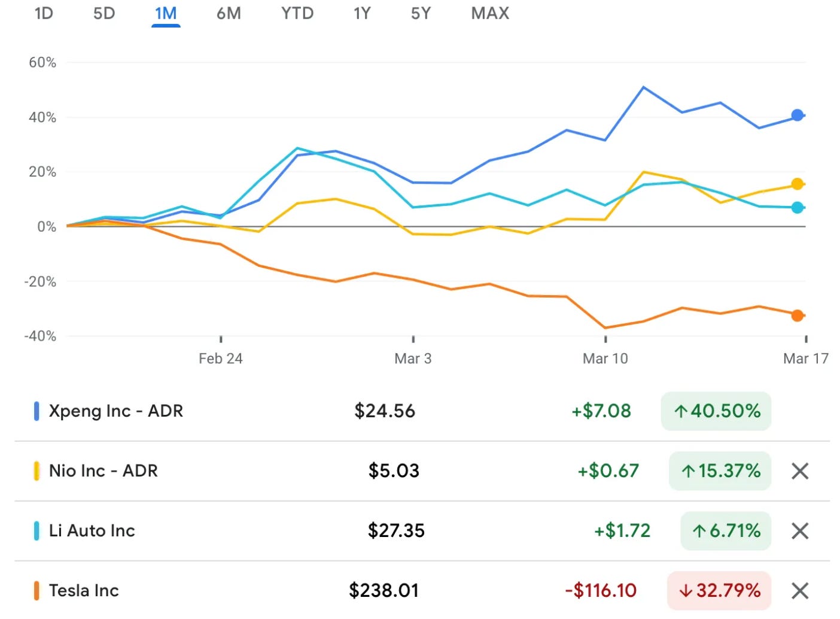Screen dimensions: 840x619
Task: Select the 1Y time range tab
Action: pyautogui.click(x=362, y=13)
